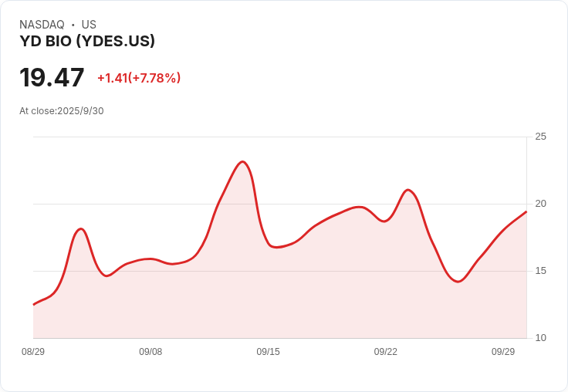Click the US market label
Image resolution: width=568 pixels, height=392 pixels.
tap(89, 24)
